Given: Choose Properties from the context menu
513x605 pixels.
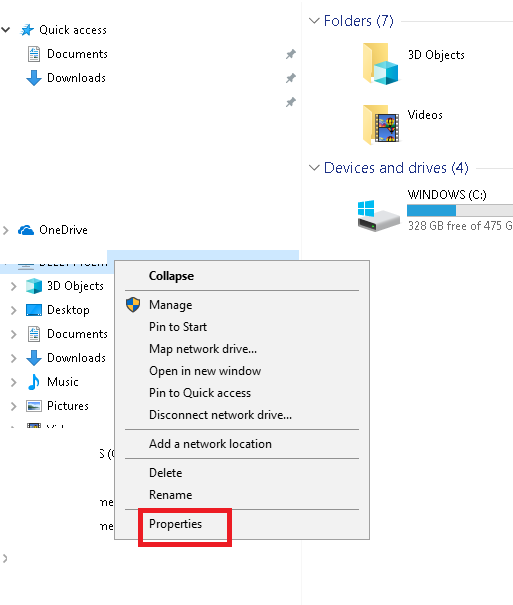Looking at the screenshot, I should [x=176, y=524].
